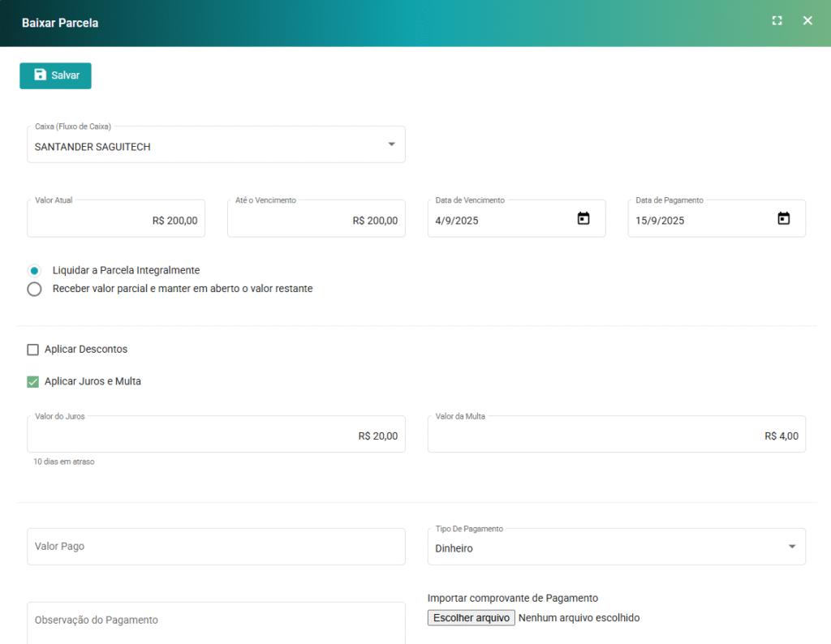Focus the Valor do Juros field
The width and height of the screenshot is (831, 644).
coord(216,436)
